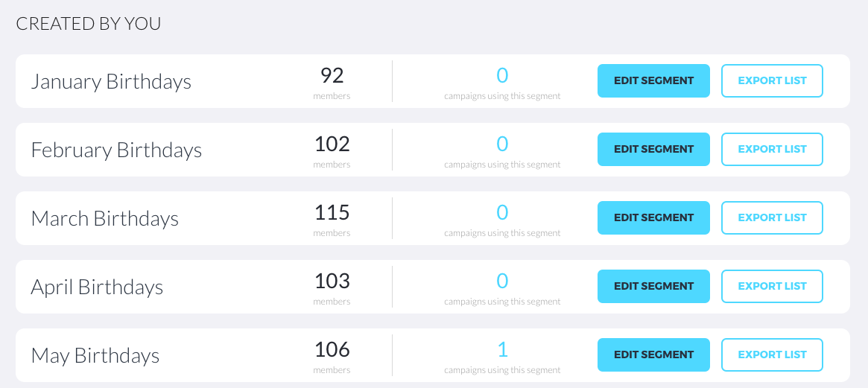
Task: Click campaigns count for January Birthdays
Action: click(502, 76)
